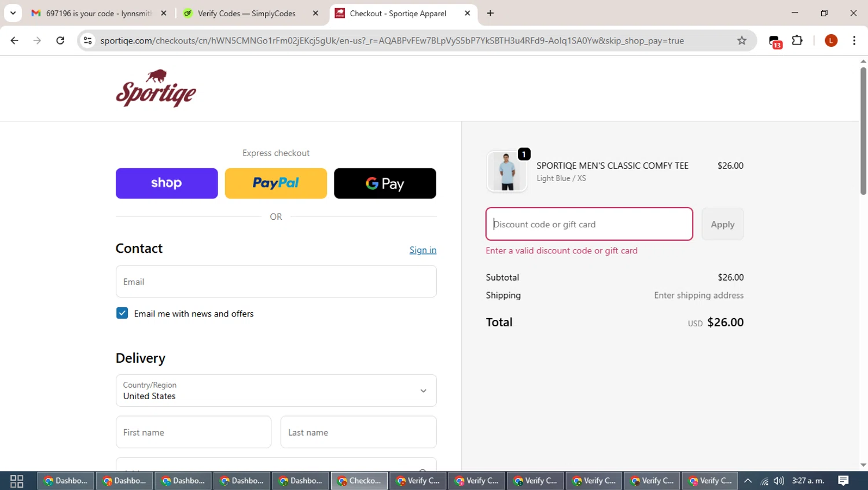Click the Sportiqe logo
This screenshot has height=490, width=868.
pos(156,88)
